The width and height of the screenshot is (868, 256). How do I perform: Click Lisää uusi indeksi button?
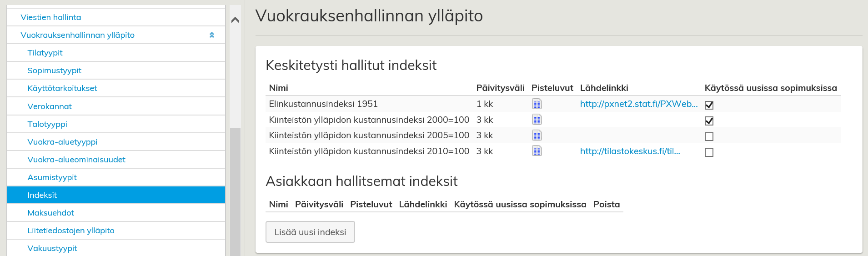[x=310, y=232]
